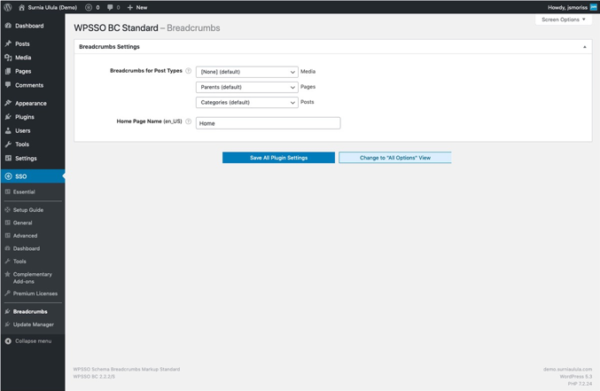The height and width of the screenshot is (391, 600).
Task: Click the Users person icon
Action: coord(8,130)
